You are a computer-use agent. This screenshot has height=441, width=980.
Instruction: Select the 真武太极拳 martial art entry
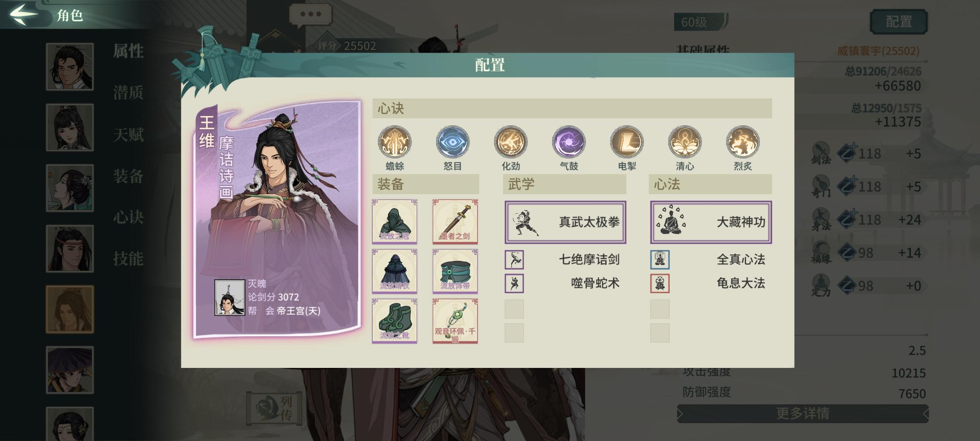coord(565,222)
